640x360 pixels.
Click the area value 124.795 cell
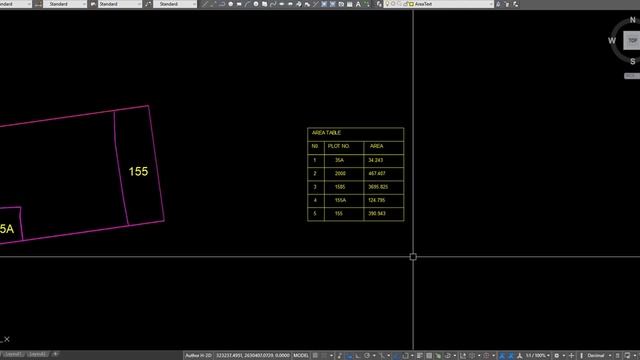[384, 200]
